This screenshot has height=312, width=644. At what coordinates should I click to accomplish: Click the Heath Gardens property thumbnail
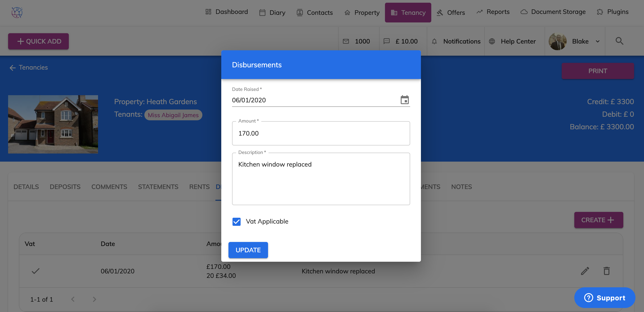53,124
